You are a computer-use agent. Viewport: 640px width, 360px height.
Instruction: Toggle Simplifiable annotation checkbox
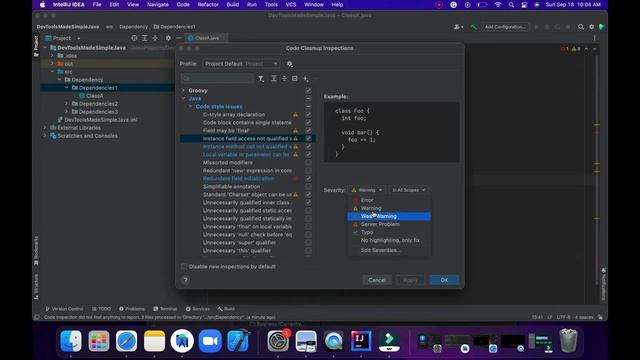pos(308,187)
